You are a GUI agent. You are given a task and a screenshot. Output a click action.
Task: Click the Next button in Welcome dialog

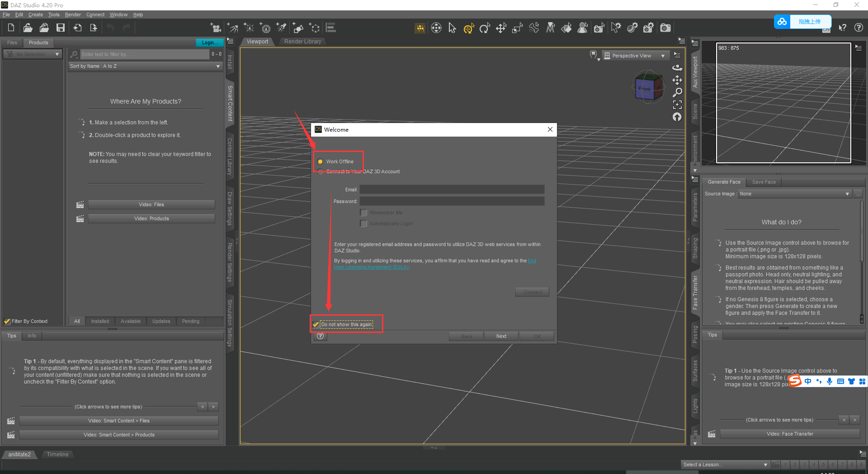point(501,336)
